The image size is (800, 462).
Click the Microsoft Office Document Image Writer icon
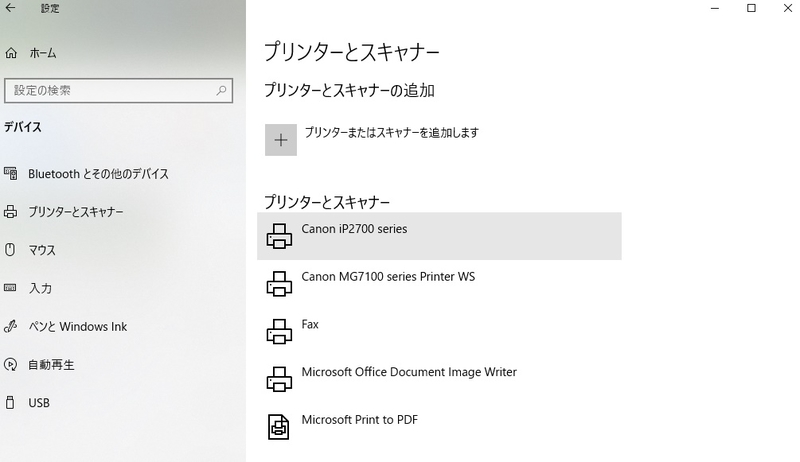(279, 379)
